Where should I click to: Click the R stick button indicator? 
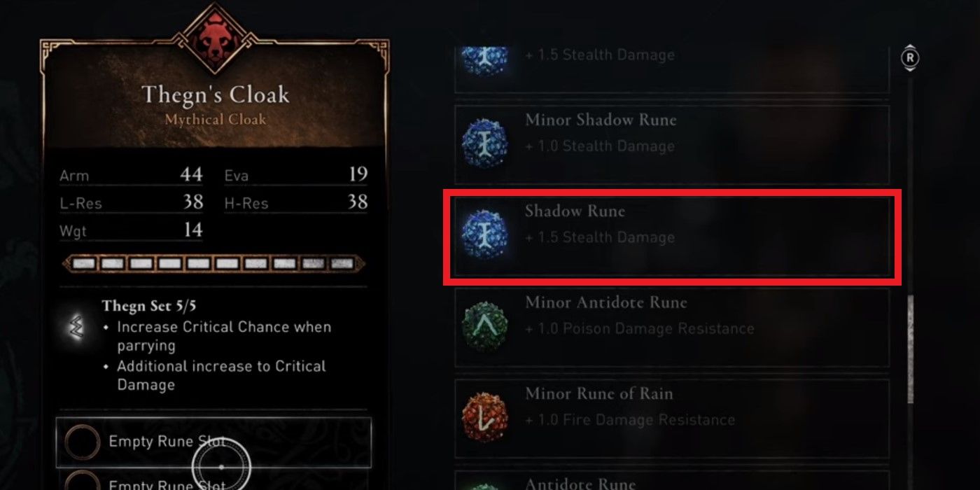point(910,58)
